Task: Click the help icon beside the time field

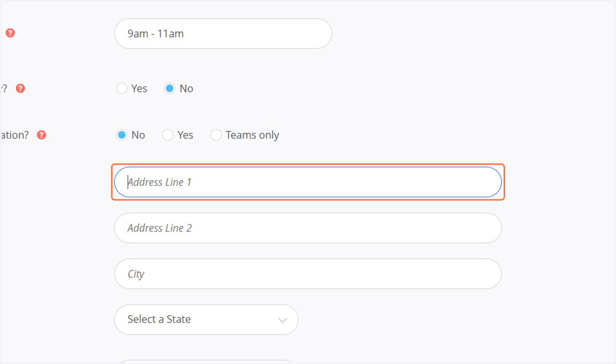Action: (x=10, y=33)
